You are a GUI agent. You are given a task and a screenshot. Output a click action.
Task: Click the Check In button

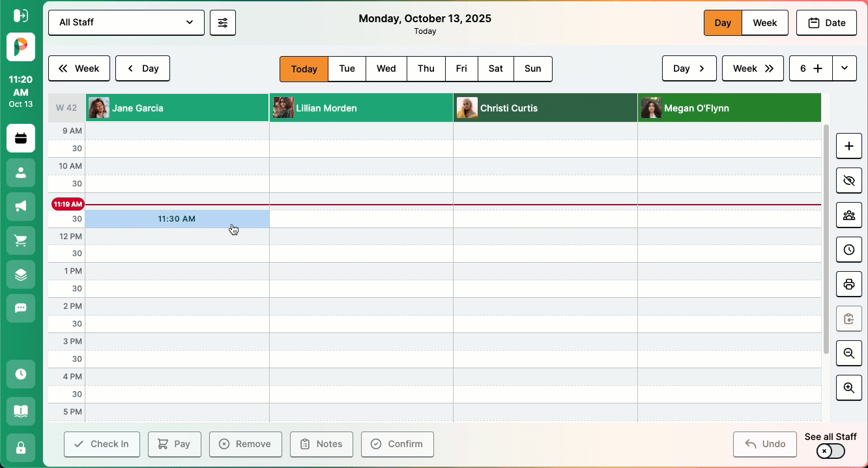(x=102, y=445)
